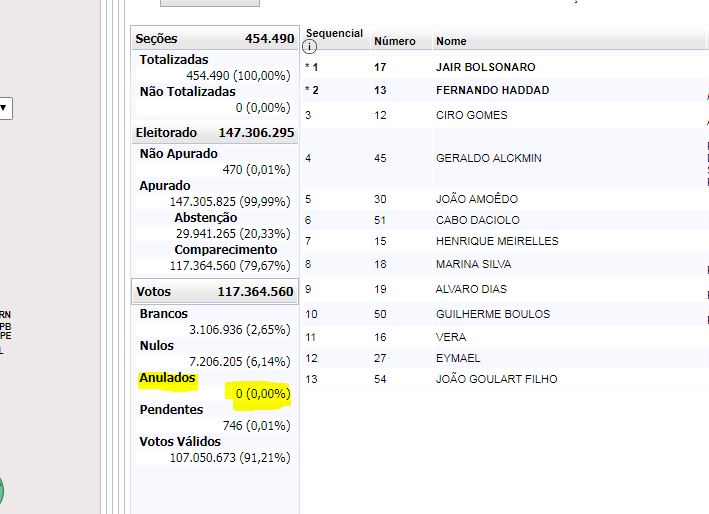Click the Seções header with 454.490
The image size is (709, 514).
215,38
